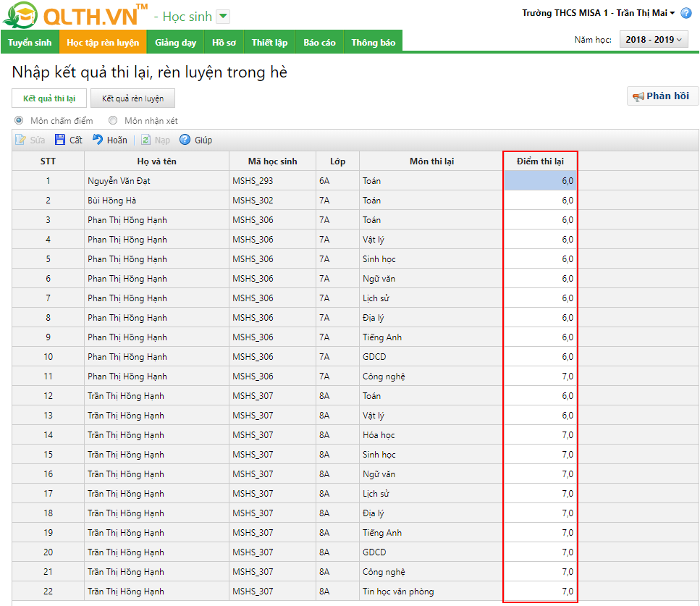The image size is (700, 606).
Task: Select the Môn chấm điểm radio button
Action: click(19, 120)
